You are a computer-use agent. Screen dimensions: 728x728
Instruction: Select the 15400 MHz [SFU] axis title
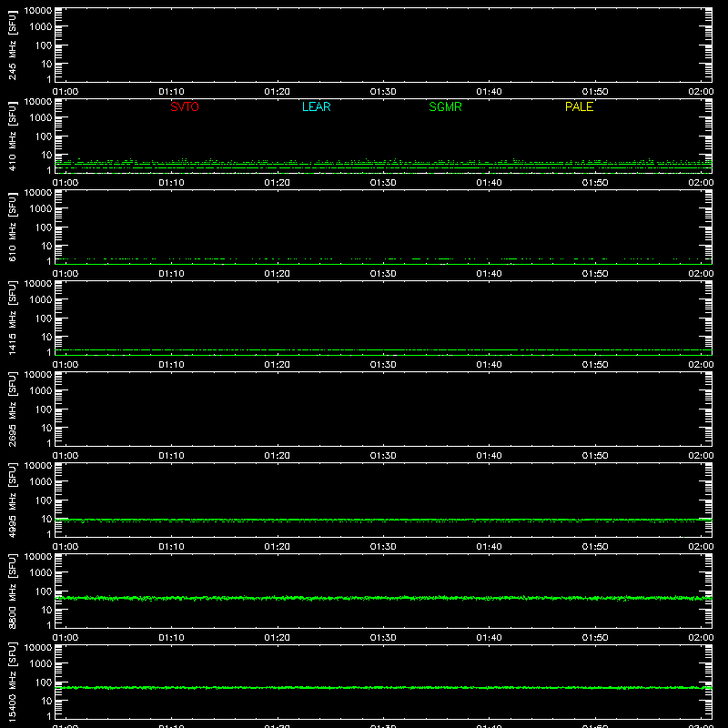pyautogui.click(x=12, y=682)
